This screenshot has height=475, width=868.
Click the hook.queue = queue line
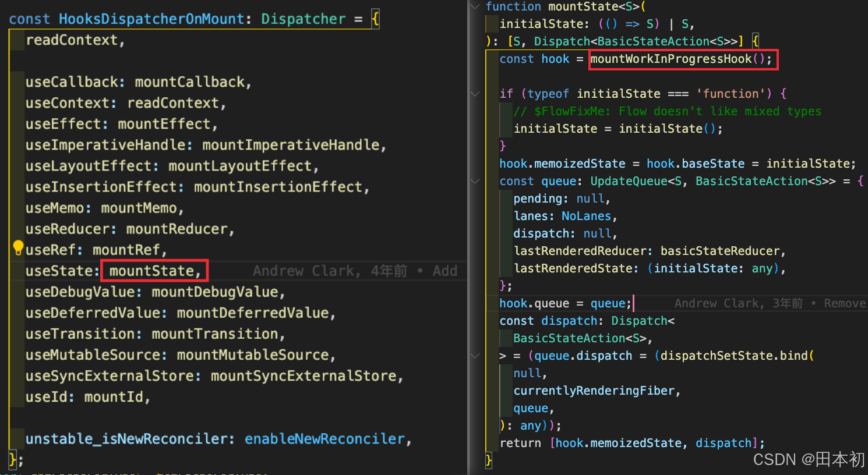pos(565,303)
